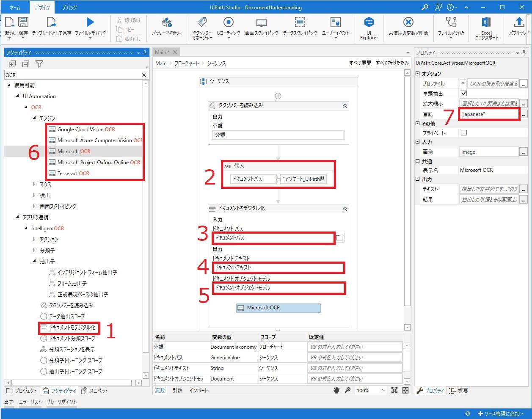The height and width of the screenshot is (419, 532).
Task: Switch to the デバッグ ribbon tab
Action: pyautogui.click(x=69, y=7)
